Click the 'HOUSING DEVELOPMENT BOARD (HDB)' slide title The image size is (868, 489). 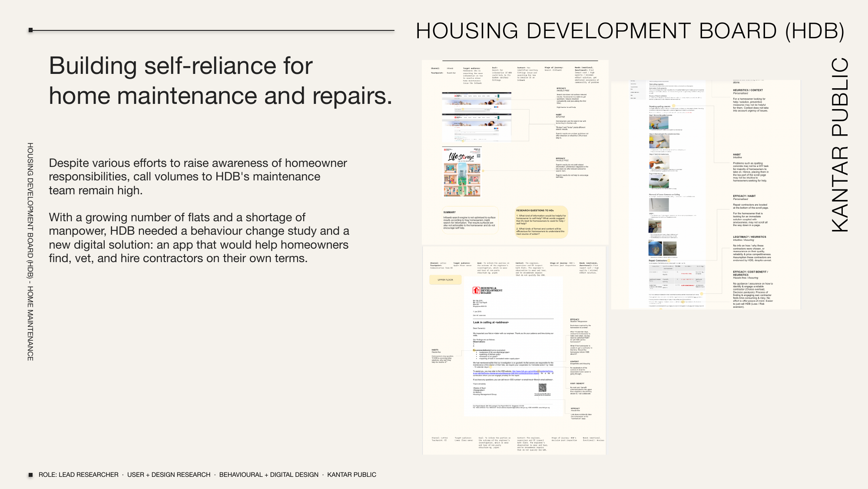click(x=630, y=31)
